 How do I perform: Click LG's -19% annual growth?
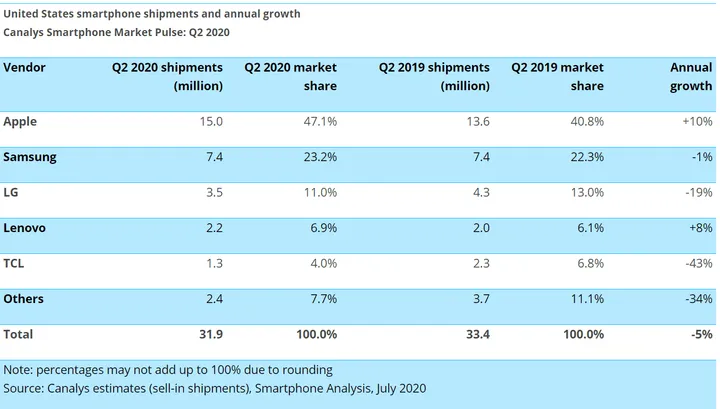(x=699, y=192)
